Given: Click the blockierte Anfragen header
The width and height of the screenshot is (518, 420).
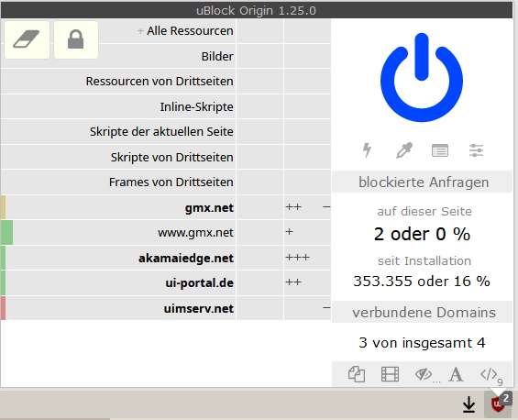Looking at the screenshot, I should pos(423,182).
